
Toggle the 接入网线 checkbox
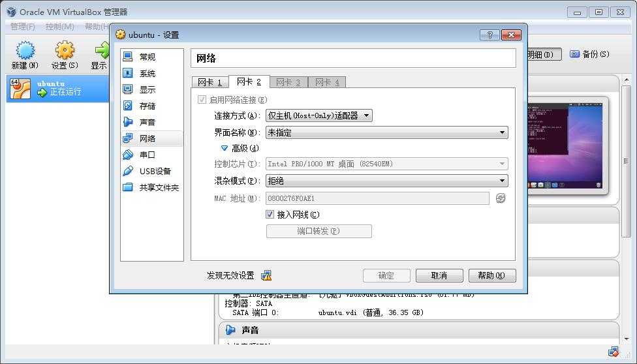(x=270, y=214)
